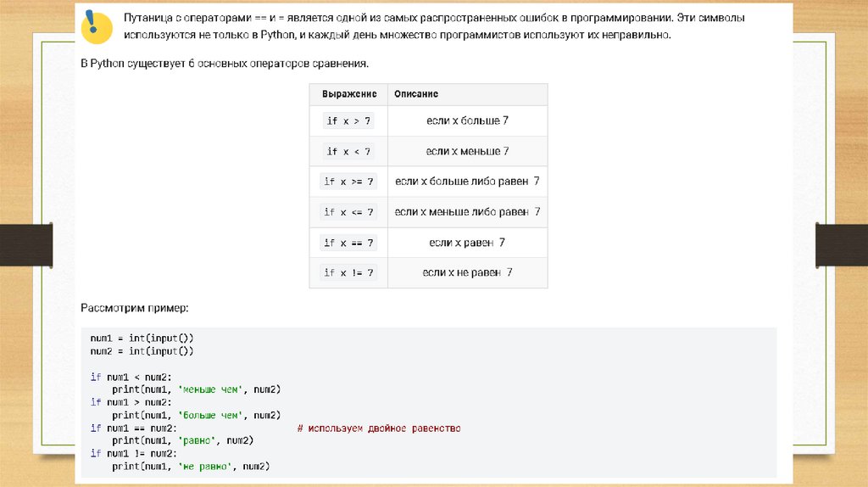Click code line "num2 = int(input())"

(142, 350)
